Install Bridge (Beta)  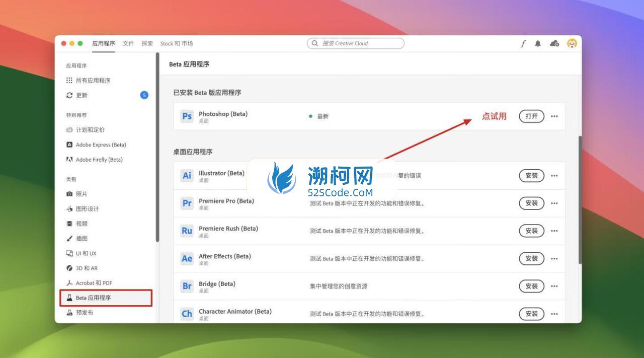(532, 286)
